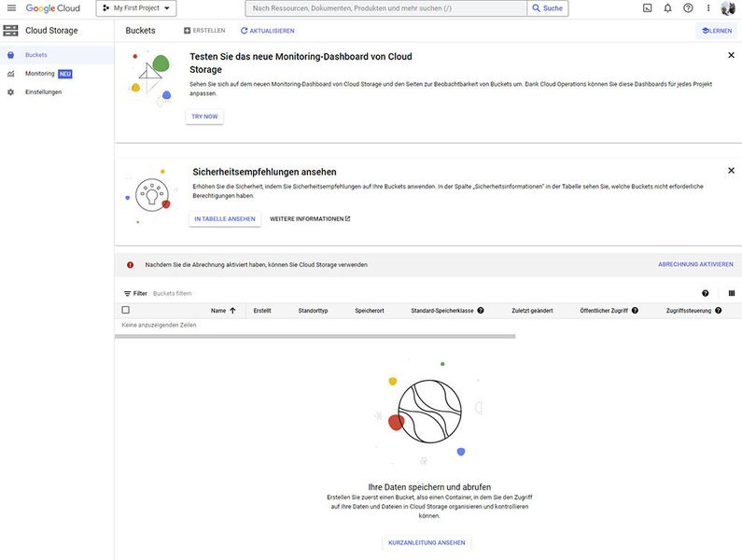Click the Speicherort column header
The height and width of the screenshot is (560, 742).
click(369, 311)
